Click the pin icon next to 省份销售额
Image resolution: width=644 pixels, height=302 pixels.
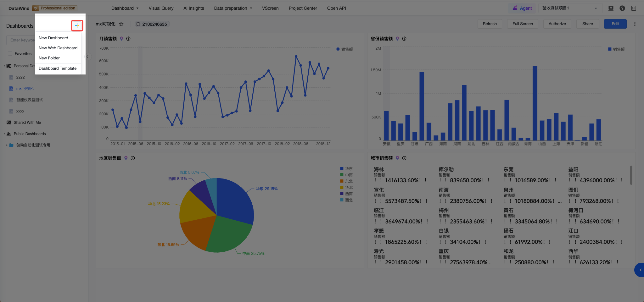coord(397,39)
